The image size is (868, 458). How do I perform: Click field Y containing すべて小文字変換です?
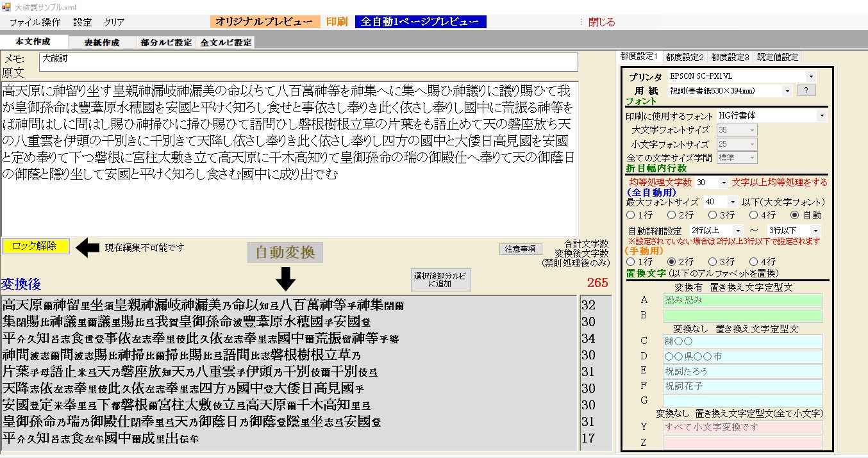(742, 427)
